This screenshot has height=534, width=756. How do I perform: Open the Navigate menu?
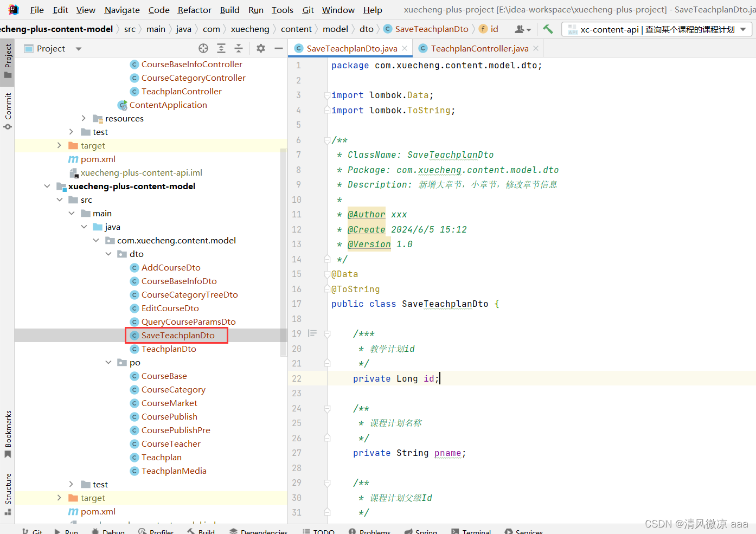(122, 10)
